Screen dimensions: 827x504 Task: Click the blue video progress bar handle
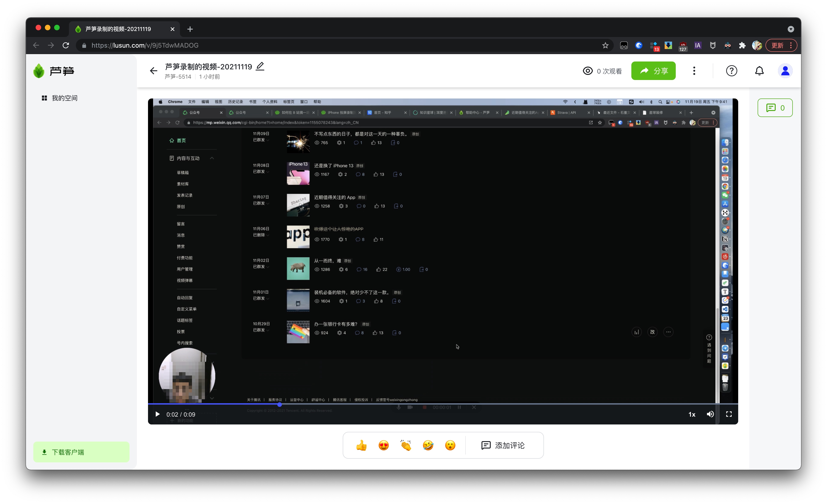280,404
